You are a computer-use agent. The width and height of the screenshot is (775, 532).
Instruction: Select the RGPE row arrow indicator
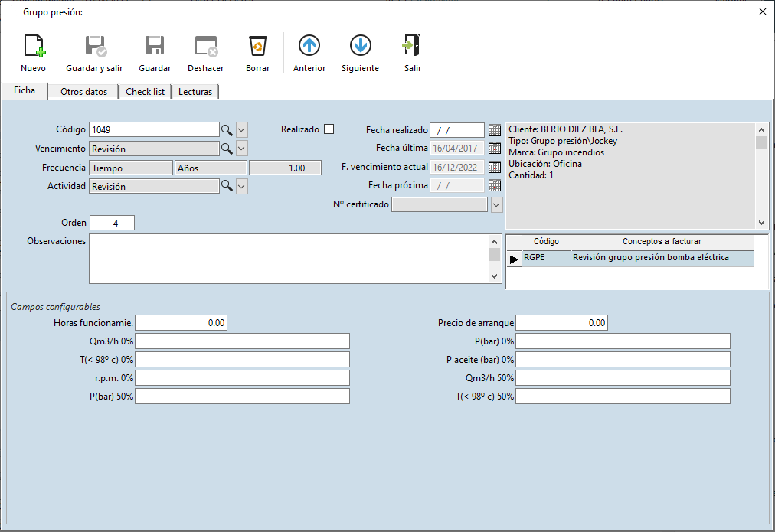[x=514, y=259]
